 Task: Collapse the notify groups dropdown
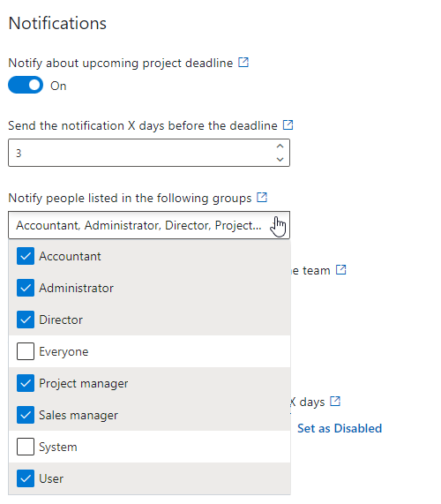[x=149, y=225]
